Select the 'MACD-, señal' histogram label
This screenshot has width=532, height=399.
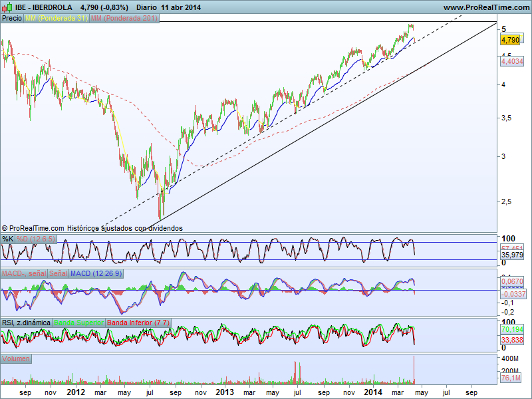pos(24,273)
